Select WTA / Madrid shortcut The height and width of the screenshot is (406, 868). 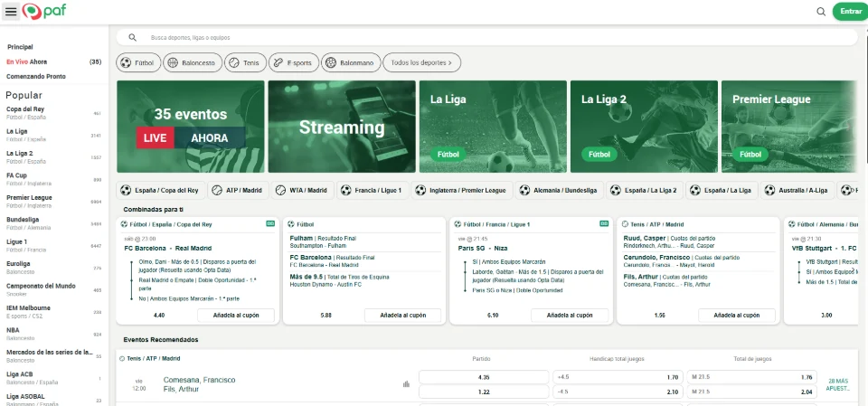(303, 190)
